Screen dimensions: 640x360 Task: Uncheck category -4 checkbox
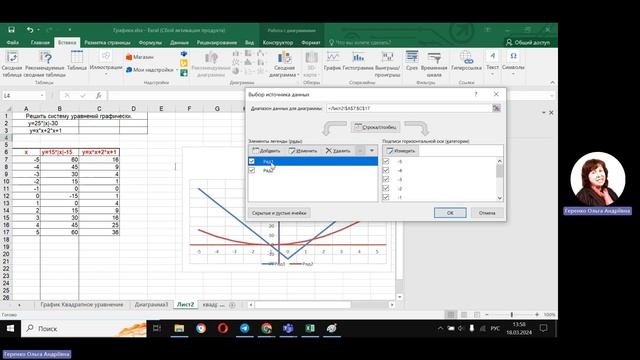pyautogui.click(x=386, y=170)
